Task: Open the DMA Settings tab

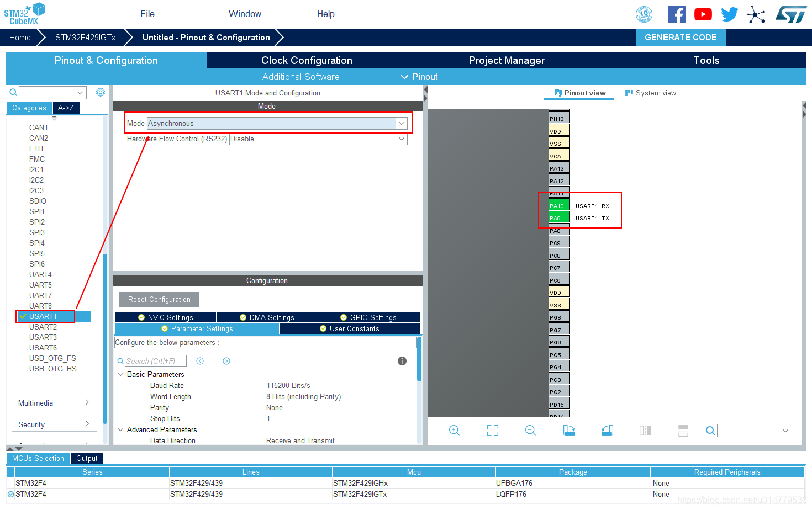Action: [x=266, y=317]
